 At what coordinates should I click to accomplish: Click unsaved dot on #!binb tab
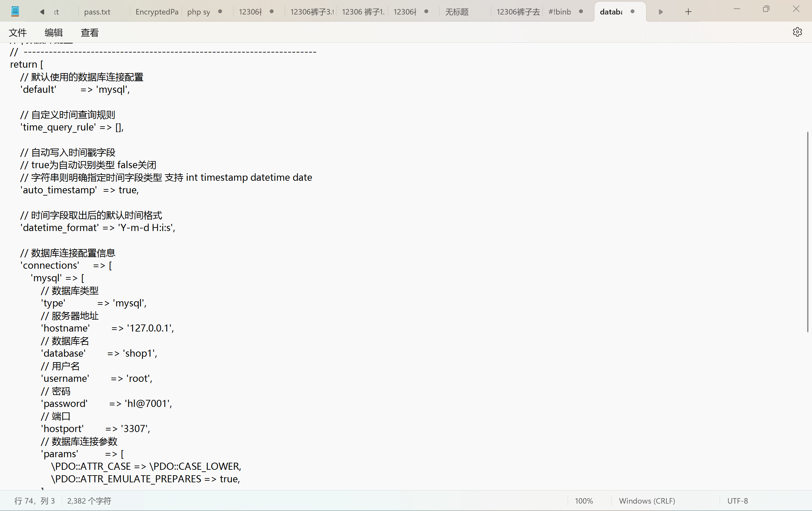pyautogui.click(x=581, y=12)
